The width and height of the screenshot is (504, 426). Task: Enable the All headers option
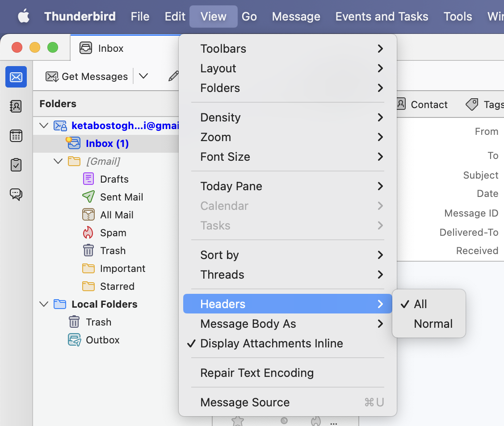pyautogui.click(x=420, y=304)
